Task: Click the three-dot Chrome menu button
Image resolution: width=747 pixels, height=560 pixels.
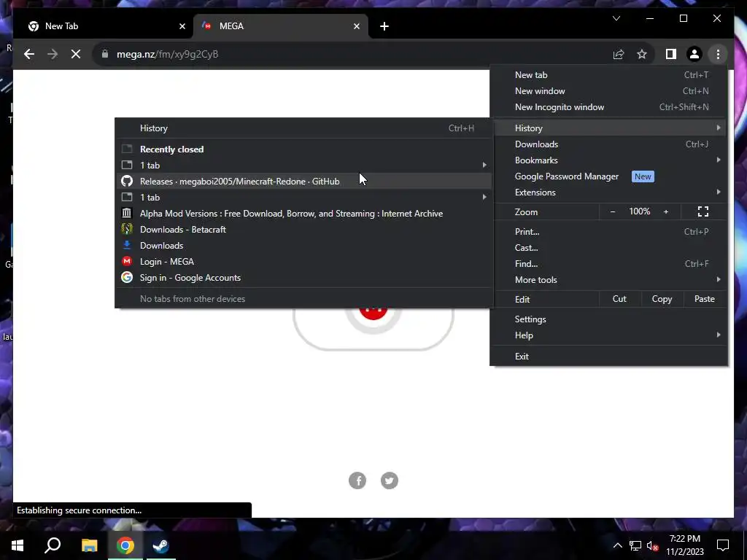Action: [x=718, y=54]
